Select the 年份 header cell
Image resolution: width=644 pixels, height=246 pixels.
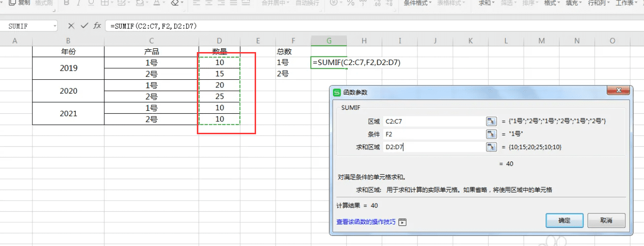pyautogui.click(x=68, y=51)
